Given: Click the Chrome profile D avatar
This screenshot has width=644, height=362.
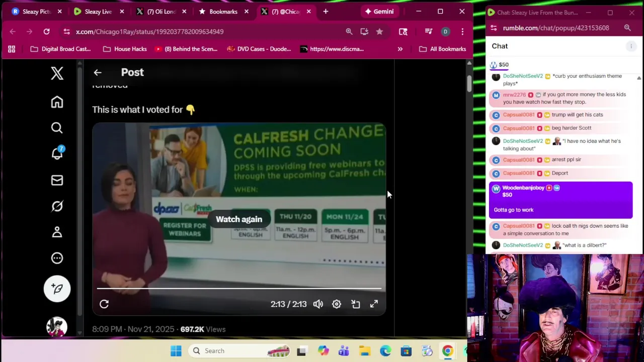Looking at the screenshot, I should click(x=445, y=32).
